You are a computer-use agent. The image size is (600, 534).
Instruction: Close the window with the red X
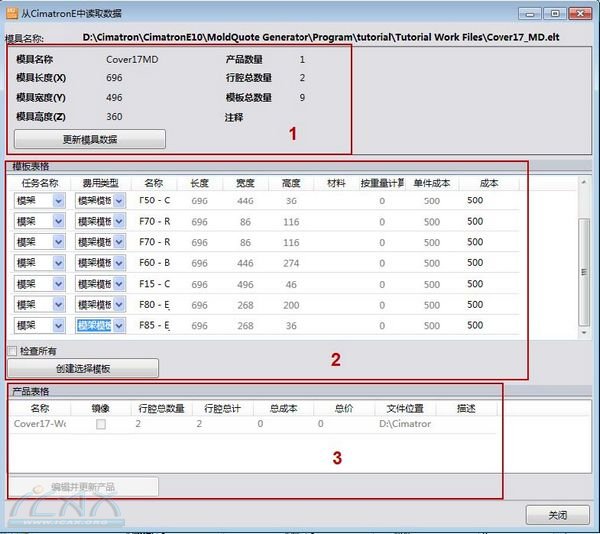pos(580,14)
